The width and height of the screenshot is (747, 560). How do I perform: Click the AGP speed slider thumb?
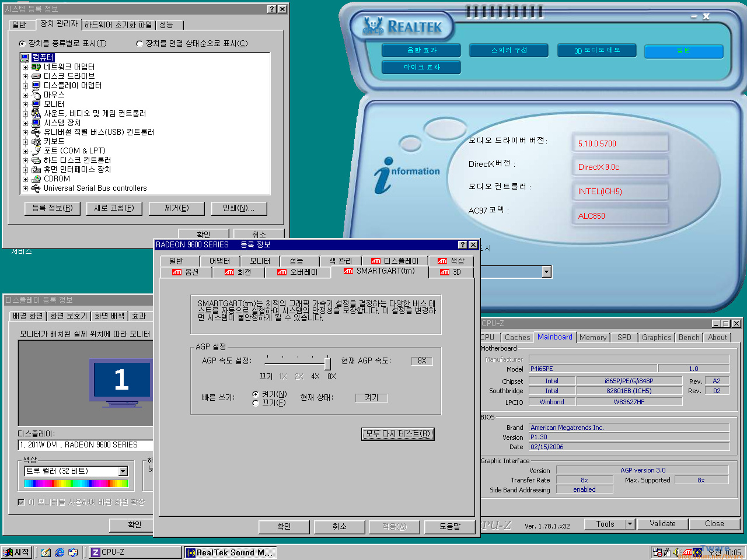[327, 363]
